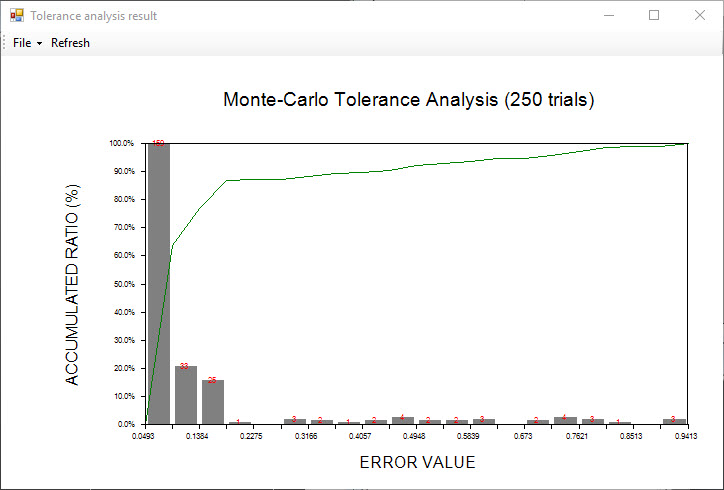Click the 50.0% tick on the Y axis

click(122, 284)
